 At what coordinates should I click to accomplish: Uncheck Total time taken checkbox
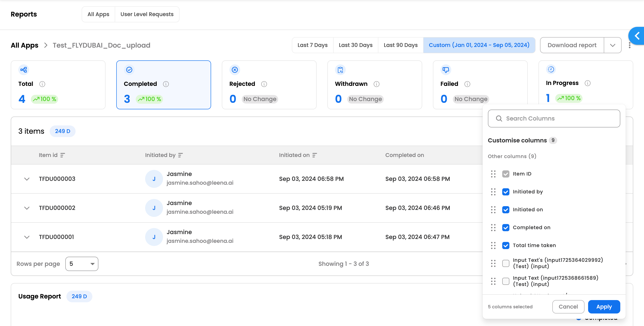[506, 246]
